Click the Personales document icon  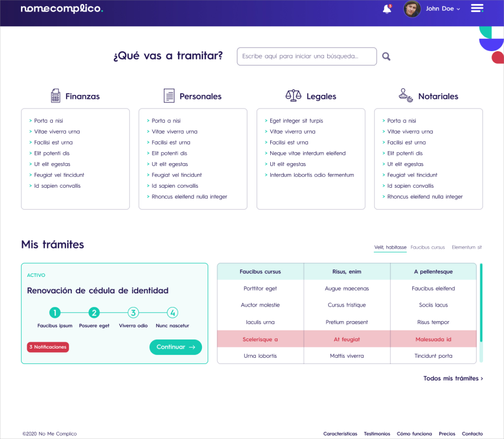[x=169, y=96]
